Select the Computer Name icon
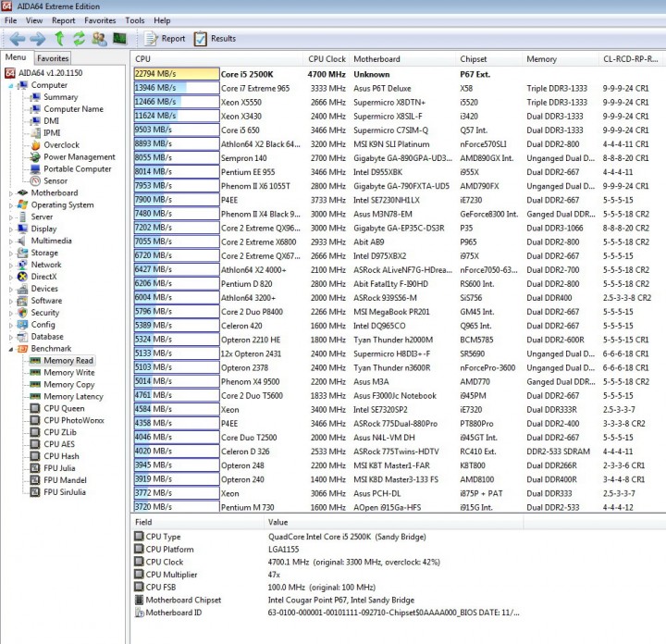 click(x=36, y=109)
